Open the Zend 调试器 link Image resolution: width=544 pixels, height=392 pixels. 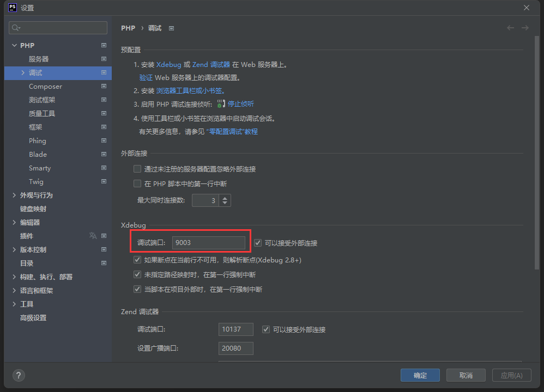click(x=211, y=64)
